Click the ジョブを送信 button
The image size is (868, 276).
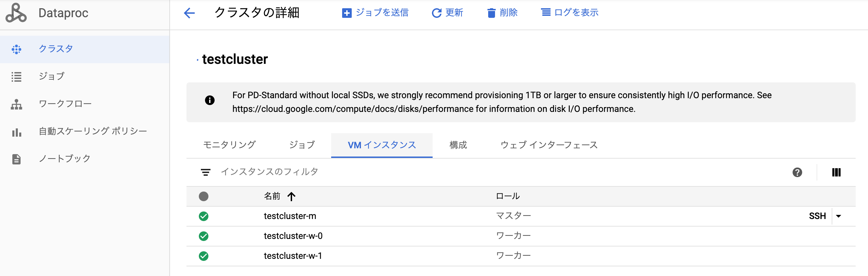375,13
